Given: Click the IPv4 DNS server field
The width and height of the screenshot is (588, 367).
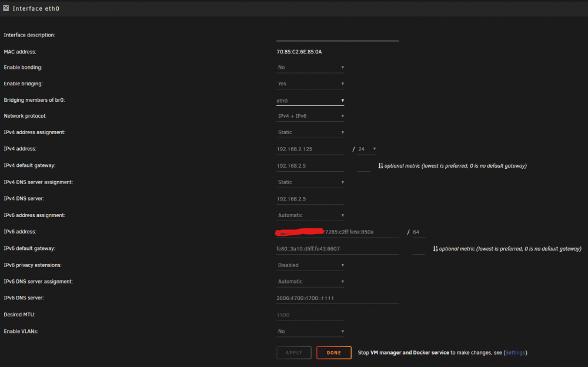Looking at the screenshot, I should pyautogui.click(x=310, y=199).
